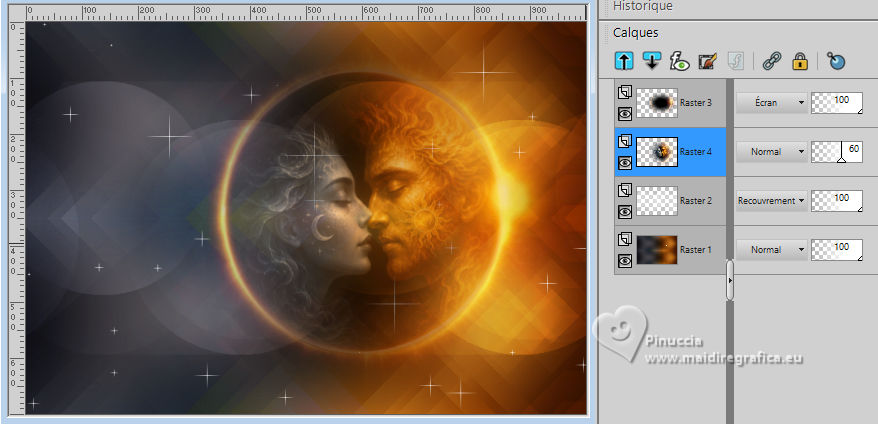Click the edit selection pencil icon
Viewport: 878px width, 424px height.
pyautogui.click(x=708, y=60)
